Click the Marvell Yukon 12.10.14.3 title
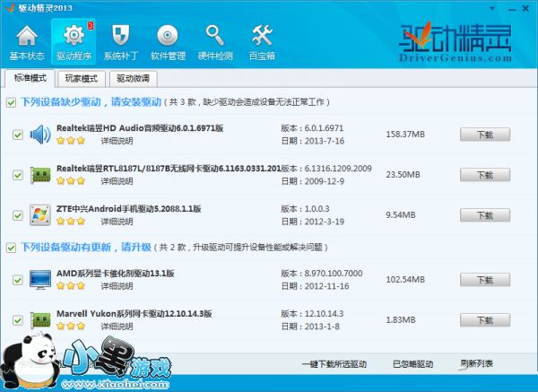This screenshot has width=538, height=392. point(134,314)
